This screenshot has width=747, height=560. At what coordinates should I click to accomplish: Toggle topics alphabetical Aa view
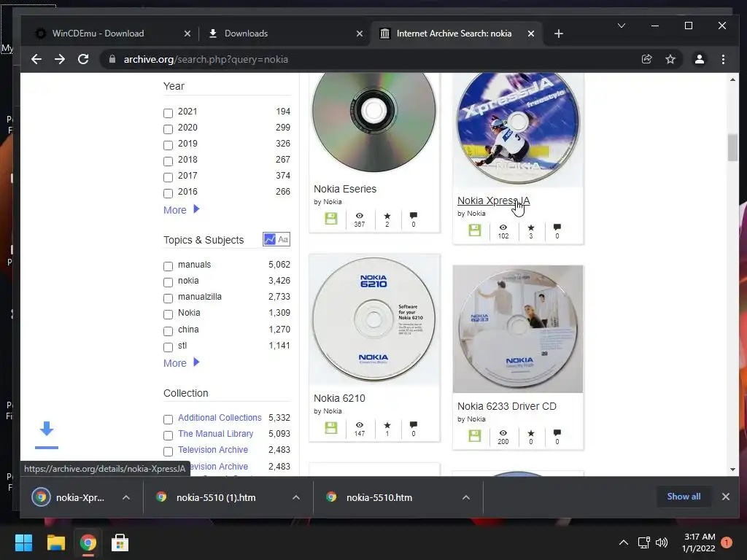tap(283, 239)
